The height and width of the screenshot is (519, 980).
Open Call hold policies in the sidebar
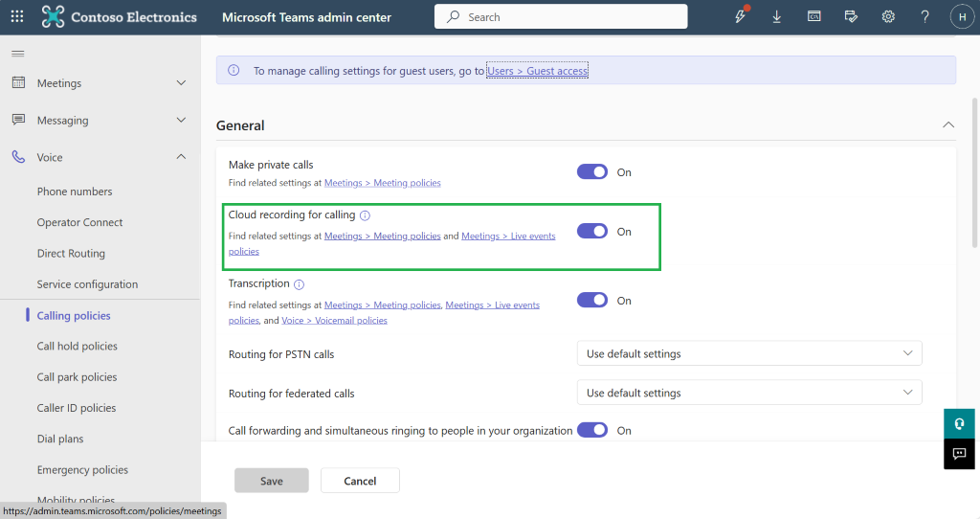pos(77,346)
